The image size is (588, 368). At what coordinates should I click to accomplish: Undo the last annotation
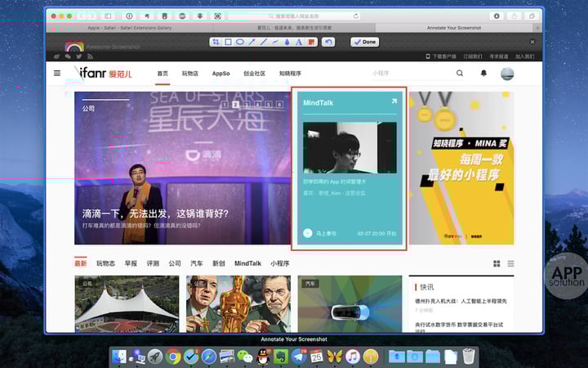(x=328, y=42)
